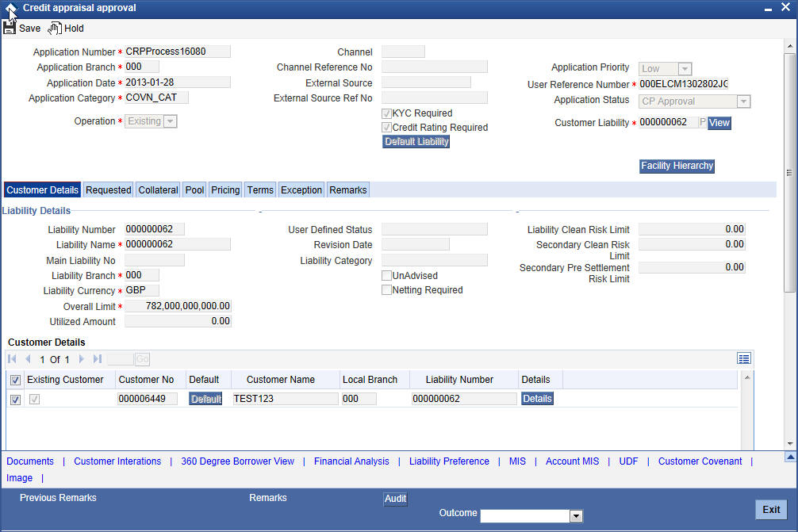Click the Application Category field COVN_CAT
The image size is (798, 532).
(157, 98)
